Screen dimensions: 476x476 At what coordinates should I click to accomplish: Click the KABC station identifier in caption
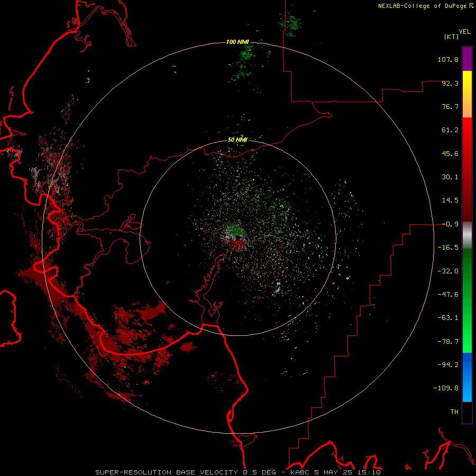[x=300, y=472]
